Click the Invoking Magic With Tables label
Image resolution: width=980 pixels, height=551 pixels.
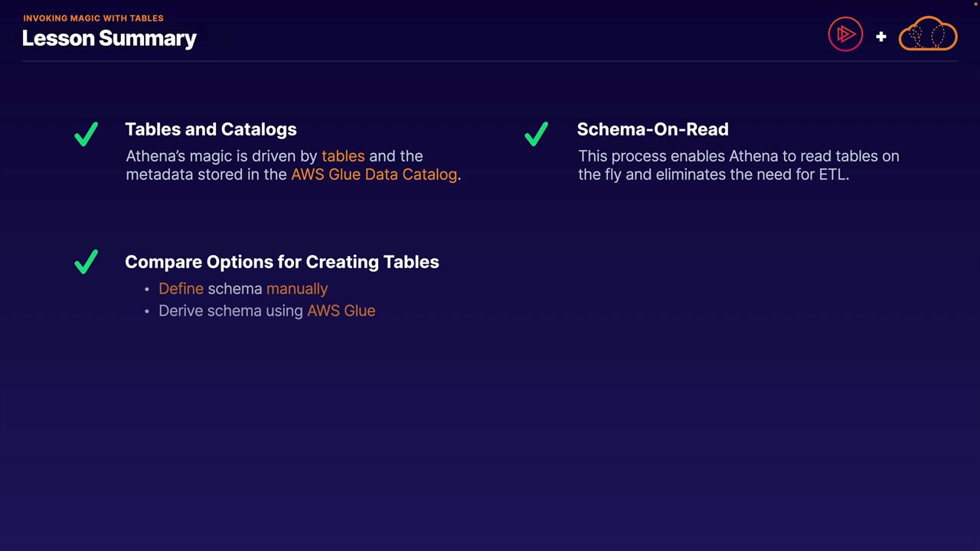[x=93, y=18]
